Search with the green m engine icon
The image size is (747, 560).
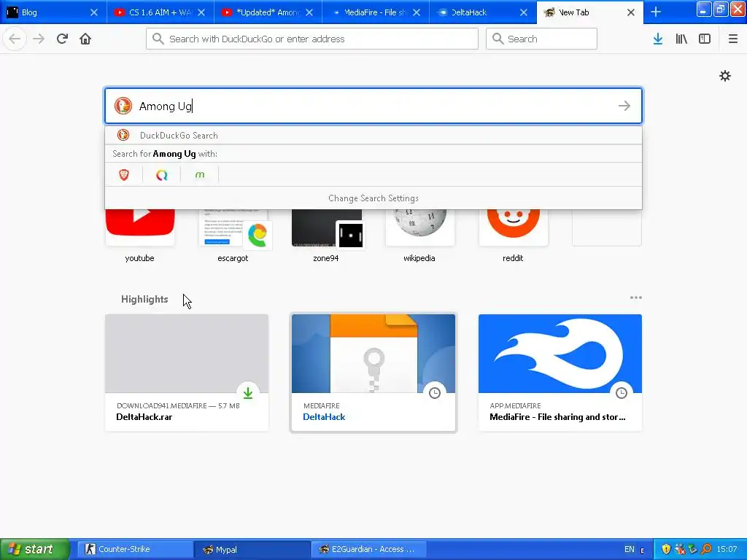click(200, 175)
